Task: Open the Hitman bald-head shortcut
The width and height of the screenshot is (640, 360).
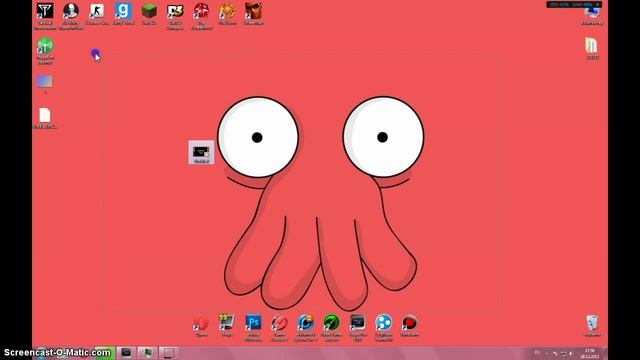Action: click(x=71, y=16)
